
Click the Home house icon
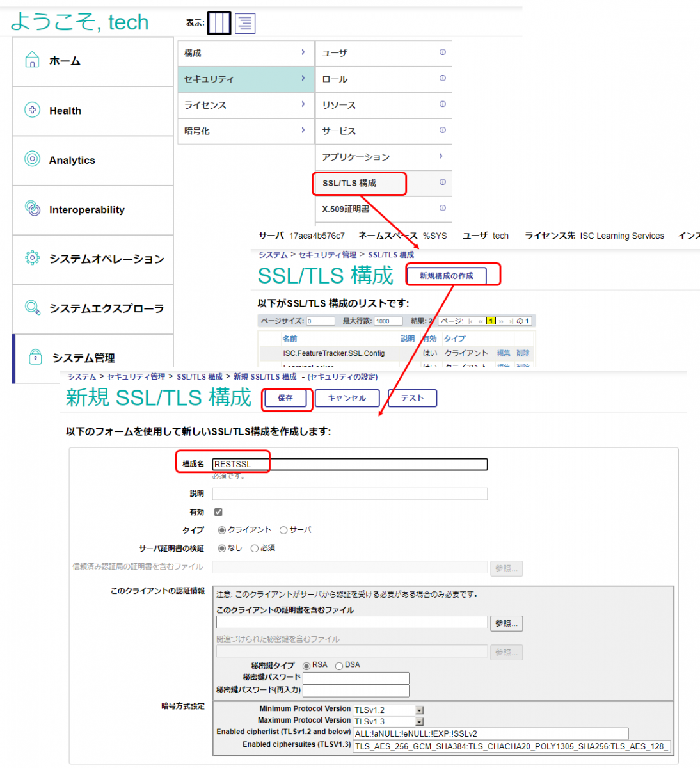(x=32, y=61)
